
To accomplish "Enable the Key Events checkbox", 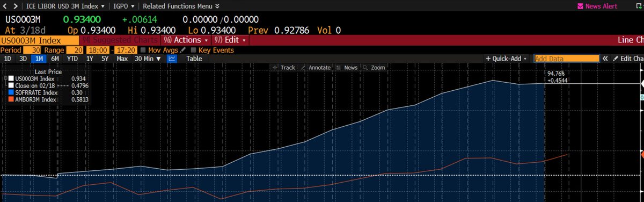I will [194, 50].
